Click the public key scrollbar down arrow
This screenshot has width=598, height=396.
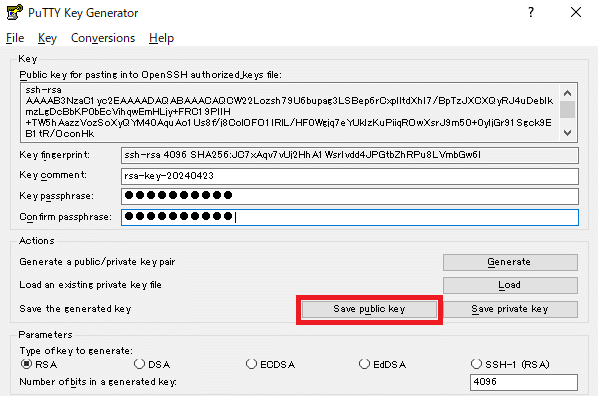(x=567, y=133)
